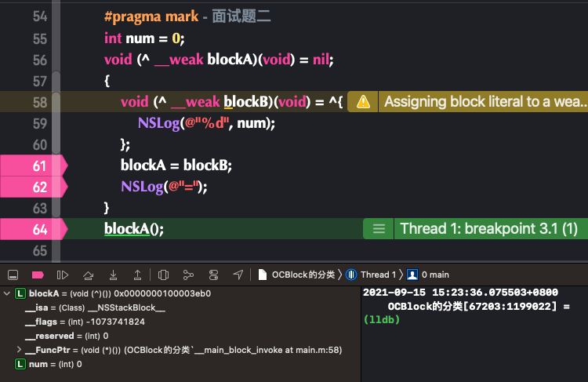Click the Thread 1 icon in jump bar
The width and height of the screenshot is (588, 382).
coord(351,275)
